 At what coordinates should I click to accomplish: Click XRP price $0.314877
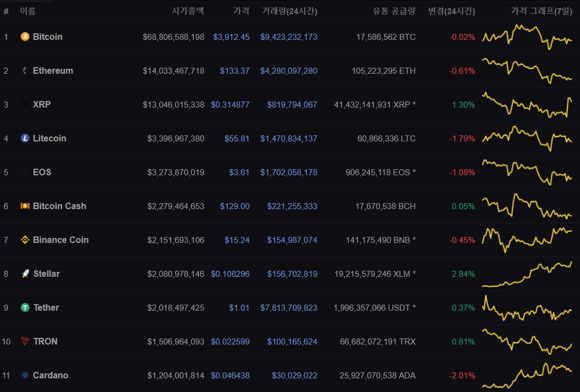click(230, 105)
